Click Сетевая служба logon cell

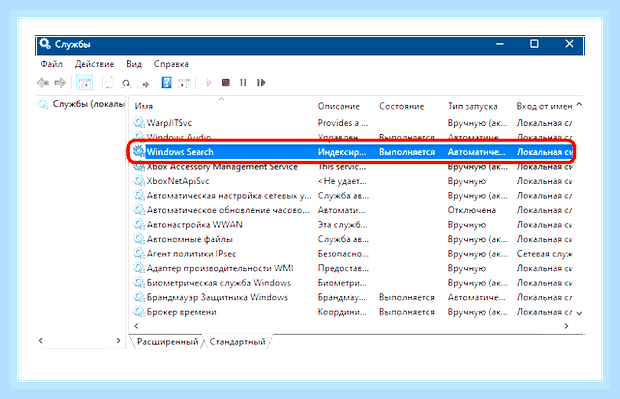pyautogui.click(x=544, y=253)
